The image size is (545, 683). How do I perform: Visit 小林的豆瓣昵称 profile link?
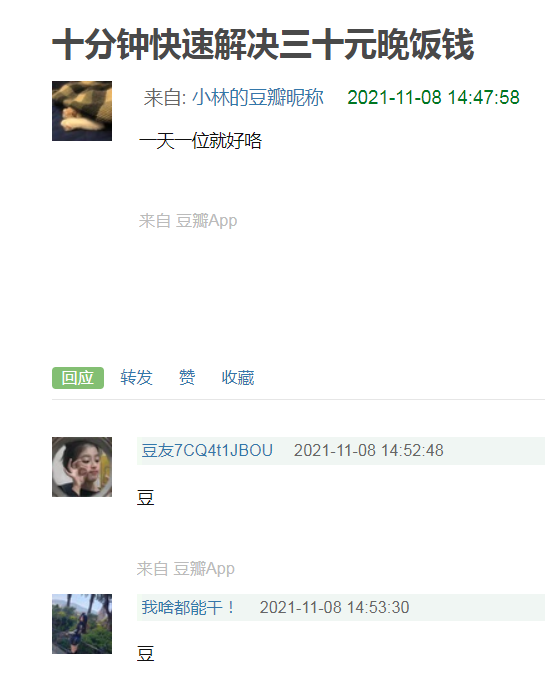coord(257,97)
